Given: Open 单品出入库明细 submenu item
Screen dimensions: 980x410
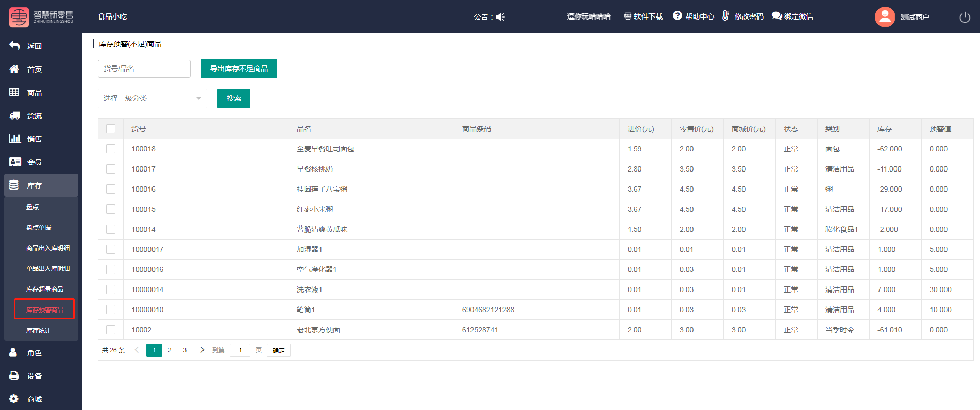Looking at the screenshot, I should 48,269.
